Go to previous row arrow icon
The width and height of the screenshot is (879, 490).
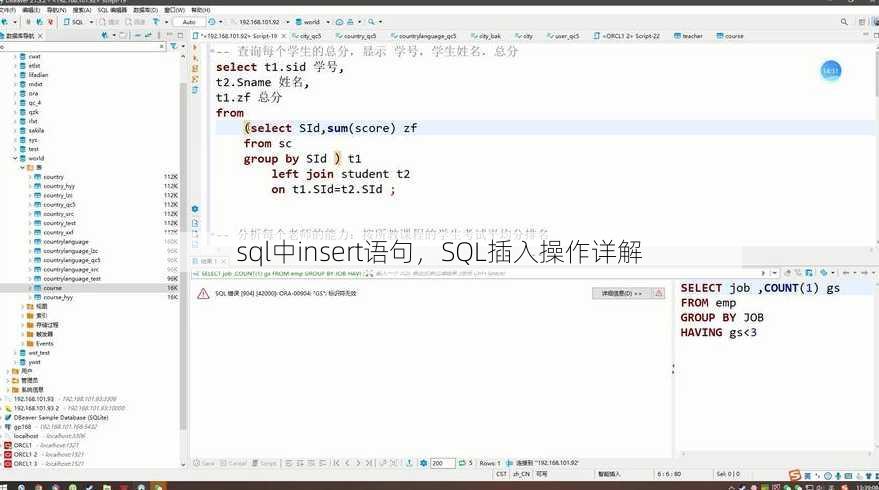(347, 463)
